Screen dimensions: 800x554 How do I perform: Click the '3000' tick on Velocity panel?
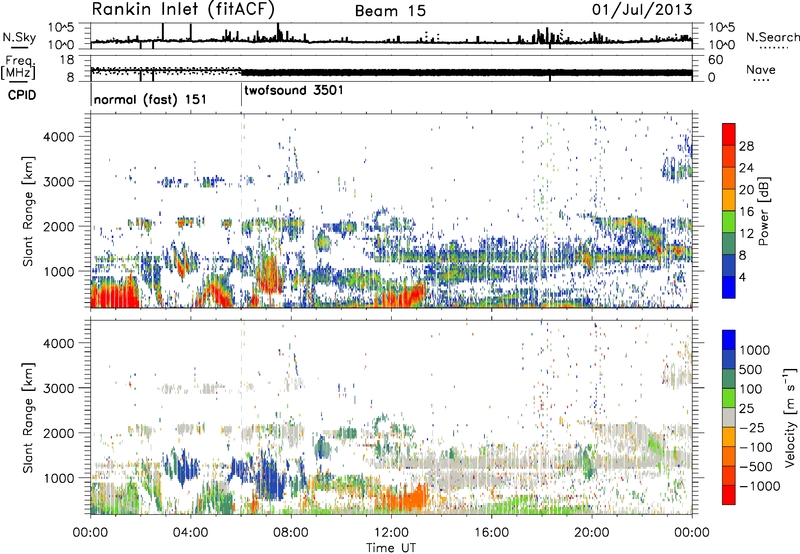pos(59,388)
